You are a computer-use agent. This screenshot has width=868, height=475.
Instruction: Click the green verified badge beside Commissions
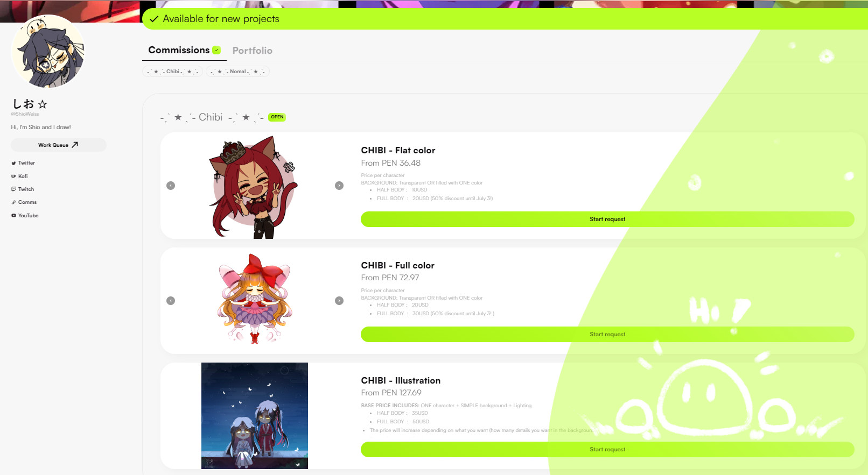coord(216,50)
